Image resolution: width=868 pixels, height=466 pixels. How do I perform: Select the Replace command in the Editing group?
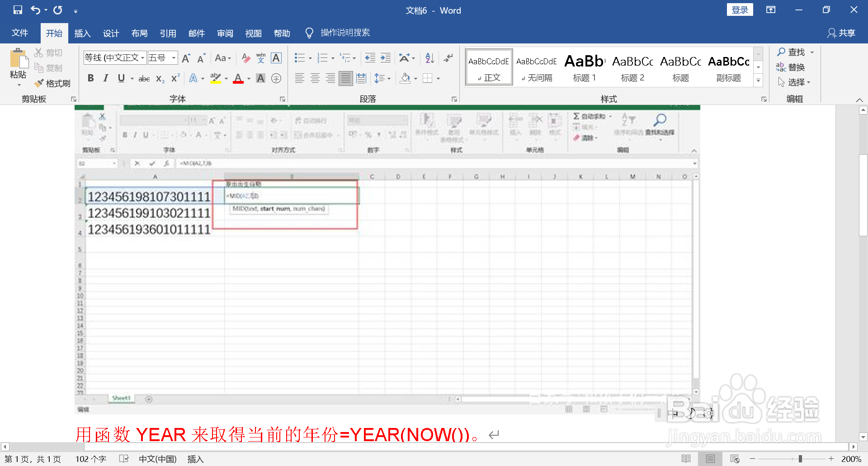(795, 67)
